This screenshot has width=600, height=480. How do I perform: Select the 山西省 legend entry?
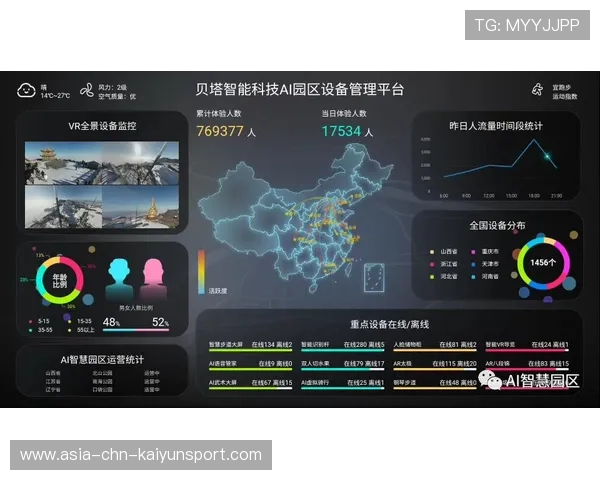[x=447, y=252]
